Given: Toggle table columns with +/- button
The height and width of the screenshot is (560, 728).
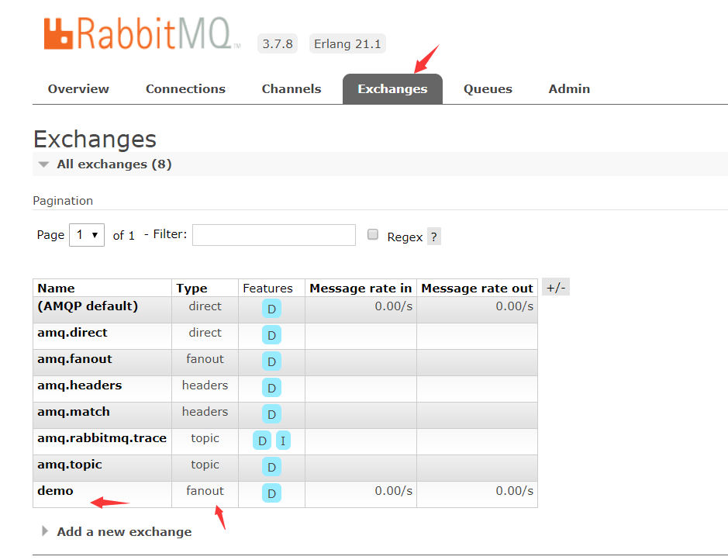Looking at the screenshot, I should point(556,288).
